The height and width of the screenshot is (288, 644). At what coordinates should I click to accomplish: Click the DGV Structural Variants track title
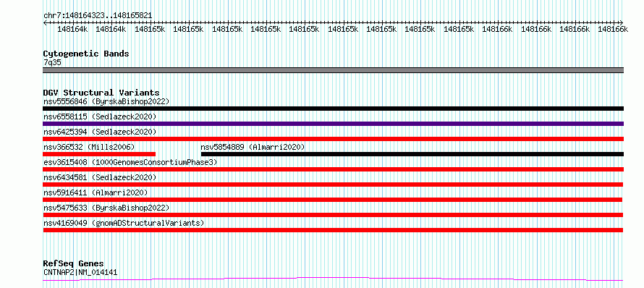pyautogui.click(x=101, y=93)
